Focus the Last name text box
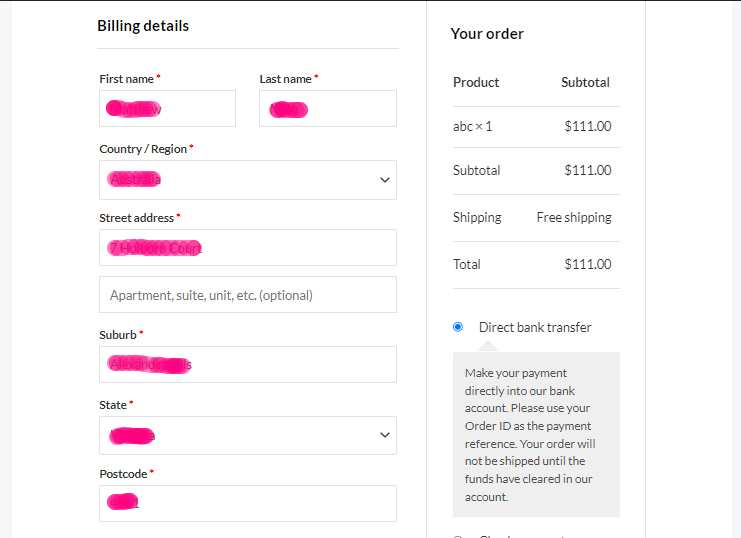 pos(327,109)
